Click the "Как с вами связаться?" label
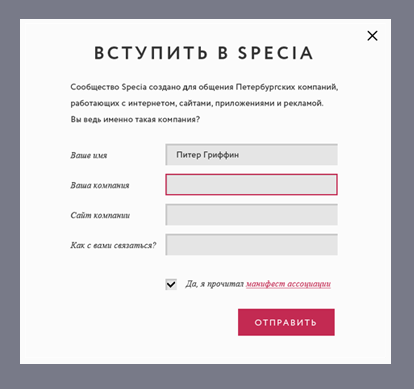Screen dimensions: 414x389 click(x=113, y=245)
